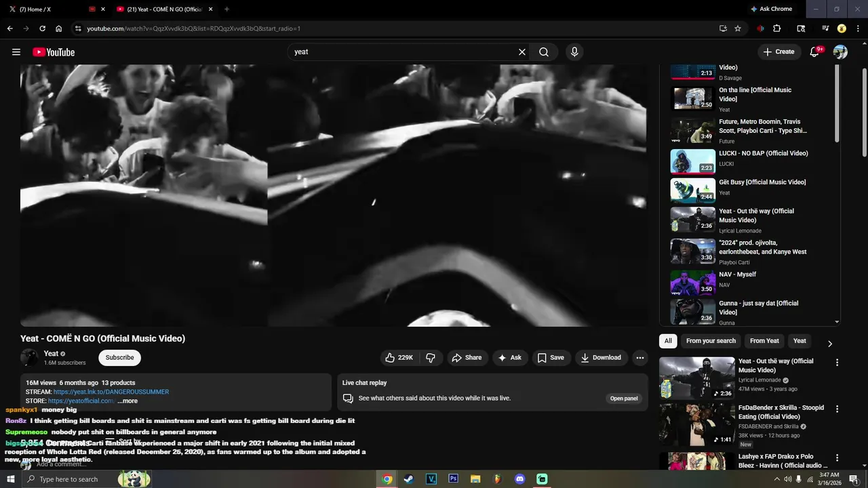The height and width of the screenshot is (488, 868).
Task: Save video to a playlist
Action: pos(551,358)
